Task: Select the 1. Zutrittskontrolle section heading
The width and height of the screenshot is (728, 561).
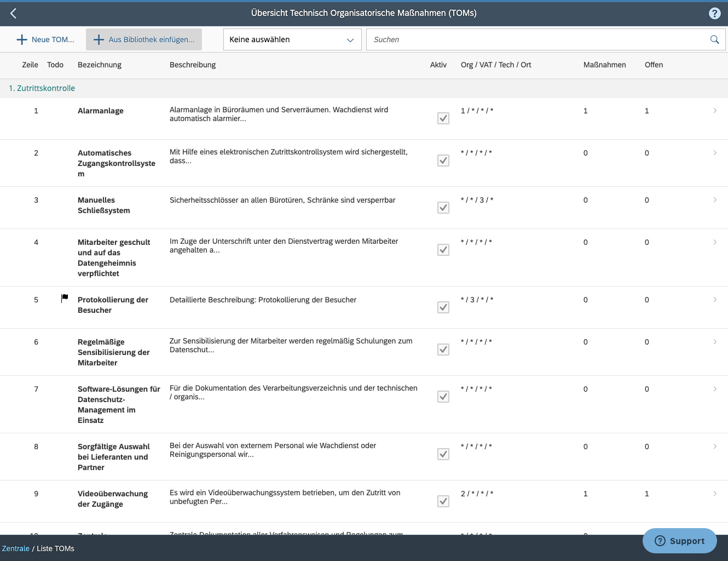Action: pyautogui.click(x=42, y=88)
